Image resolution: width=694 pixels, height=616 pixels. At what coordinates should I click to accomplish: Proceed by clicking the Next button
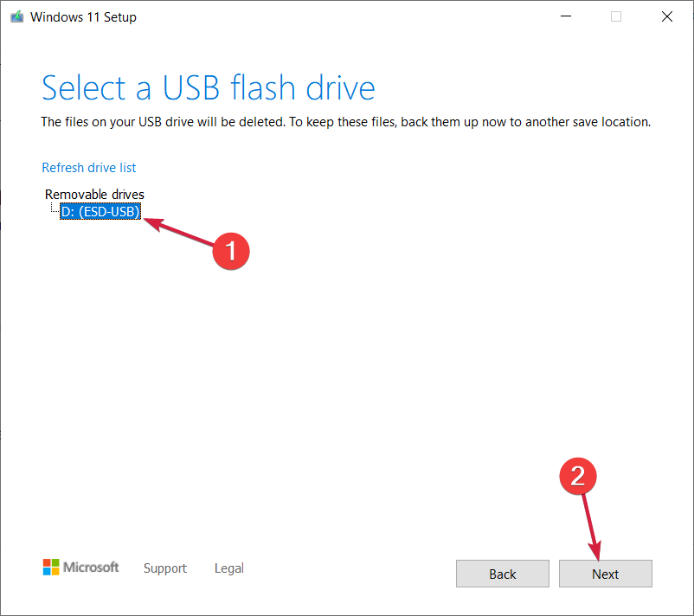pyautogui.click(x=605, y=574)
